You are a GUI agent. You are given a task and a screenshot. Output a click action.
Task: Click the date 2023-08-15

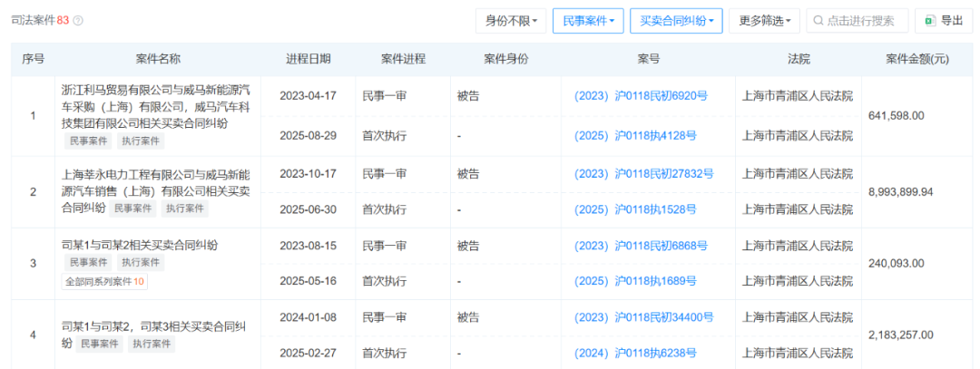[309, 246]
